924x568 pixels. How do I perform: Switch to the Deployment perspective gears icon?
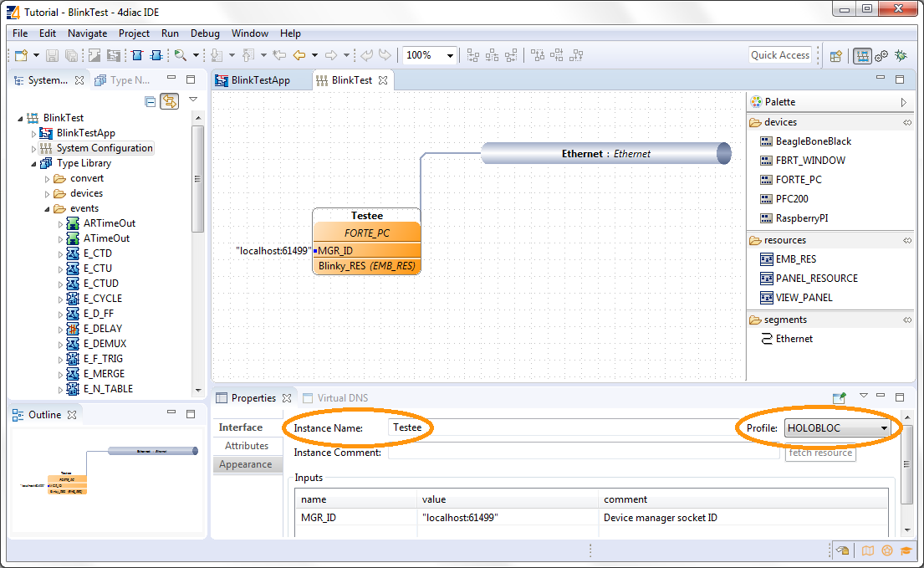pos(881,56)
